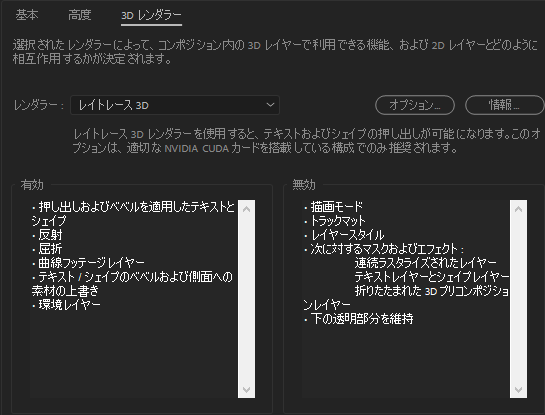Click the 情報... button

coord(504,105)
